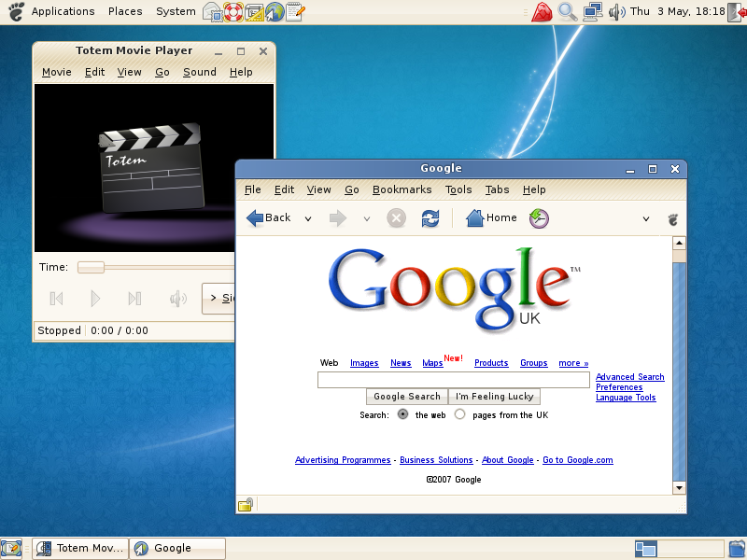747x560 pixels.
Task: Click into the Google search text field
Action: [454, 380]
